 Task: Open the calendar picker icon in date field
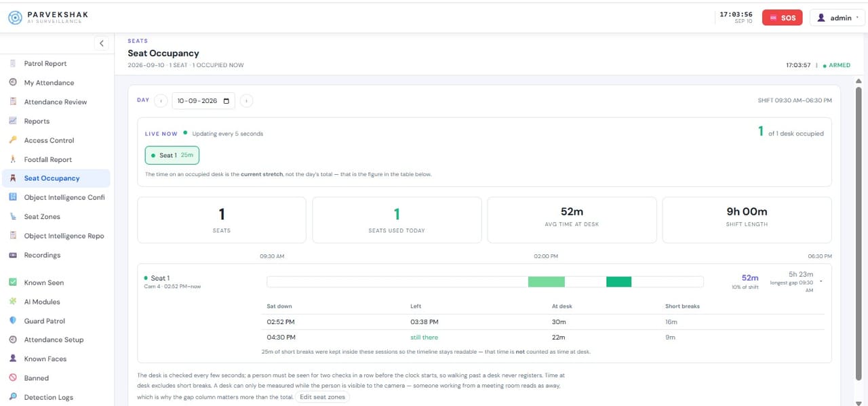click(226, 101)
